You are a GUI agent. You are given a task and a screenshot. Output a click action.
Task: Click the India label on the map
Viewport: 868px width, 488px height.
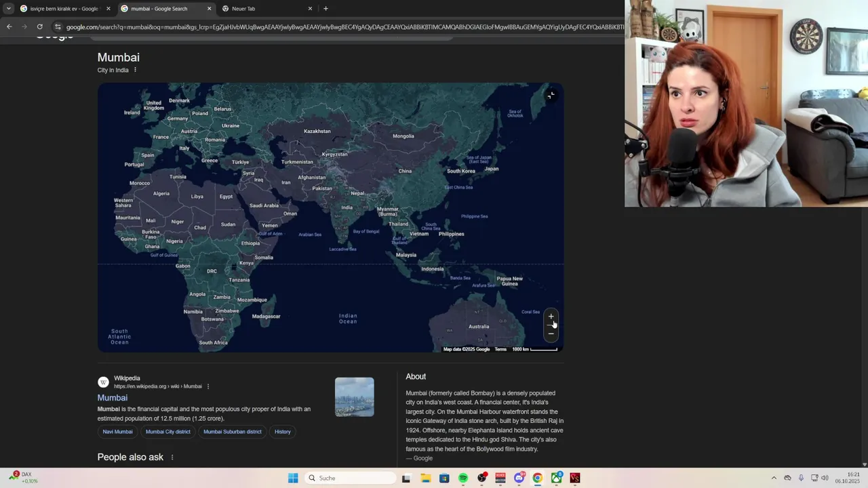coord(347,207)
